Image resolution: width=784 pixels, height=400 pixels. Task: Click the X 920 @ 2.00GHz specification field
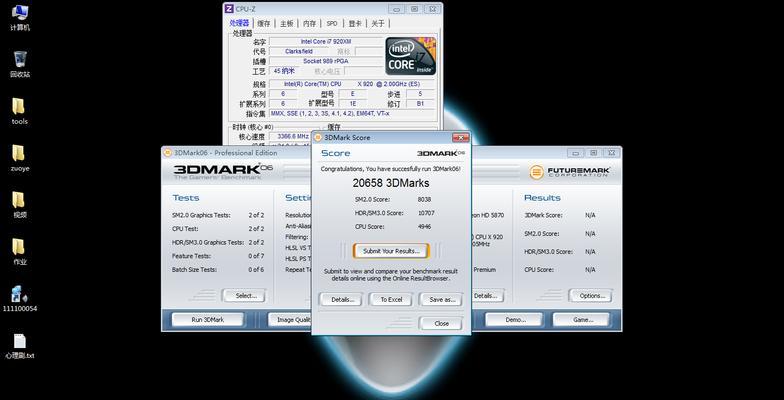352,84
